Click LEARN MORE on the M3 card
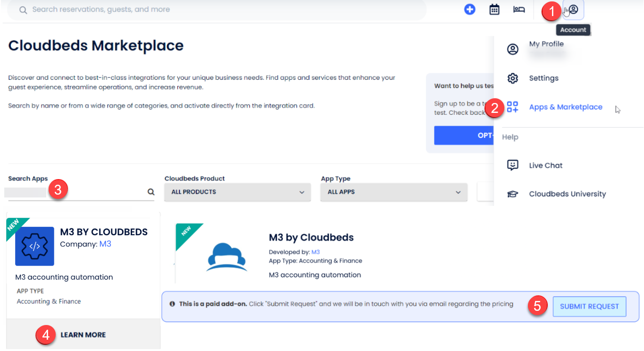This screenshot has height=351, width=644. click(83, 335)
